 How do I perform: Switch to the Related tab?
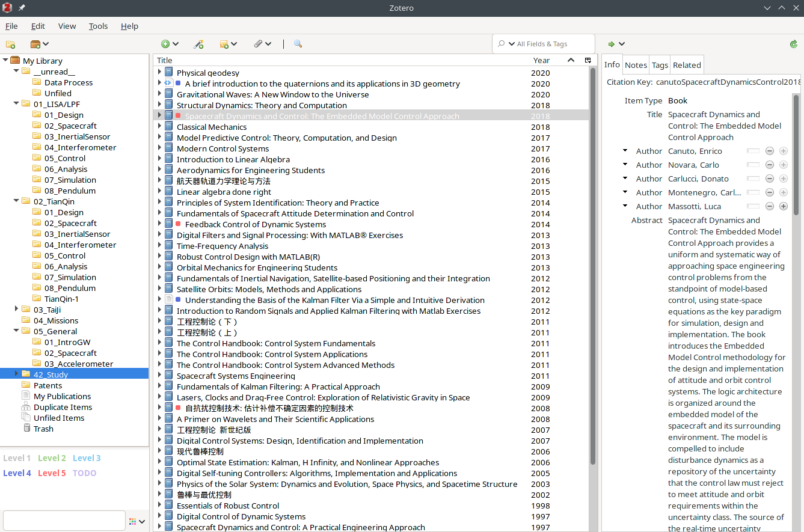[x=687, y=65]
